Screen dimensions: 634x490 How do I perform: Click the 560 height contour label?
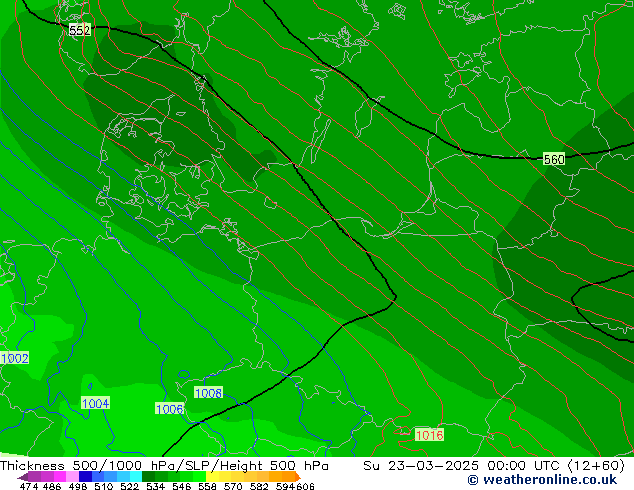coord(554,159)
